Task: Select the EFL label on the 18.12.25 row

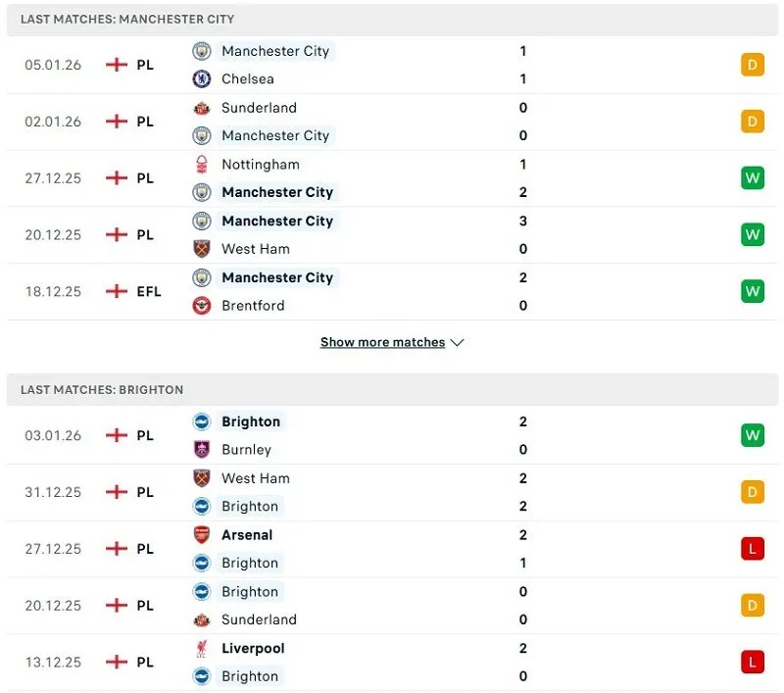Action: coord(147,291)
